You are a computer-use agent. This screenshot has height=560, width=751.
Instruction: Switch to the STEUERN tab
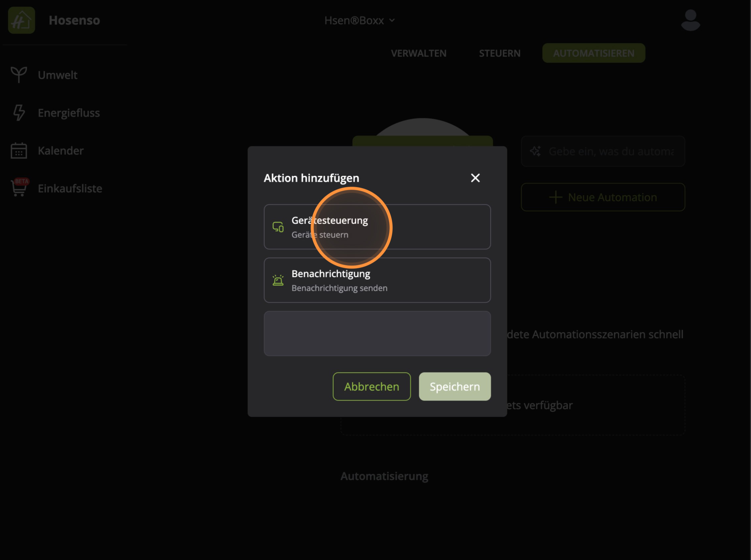(x=499, y=53)
